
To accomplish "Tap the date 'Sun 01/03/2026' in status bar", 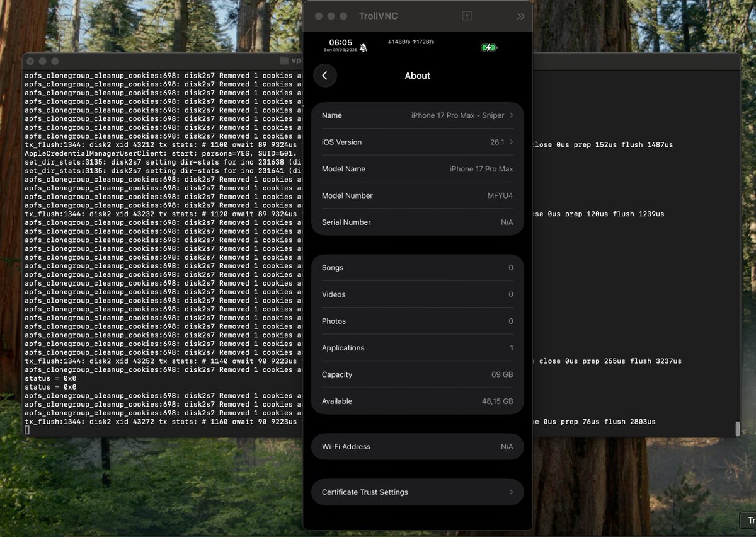I will point(340,50).
